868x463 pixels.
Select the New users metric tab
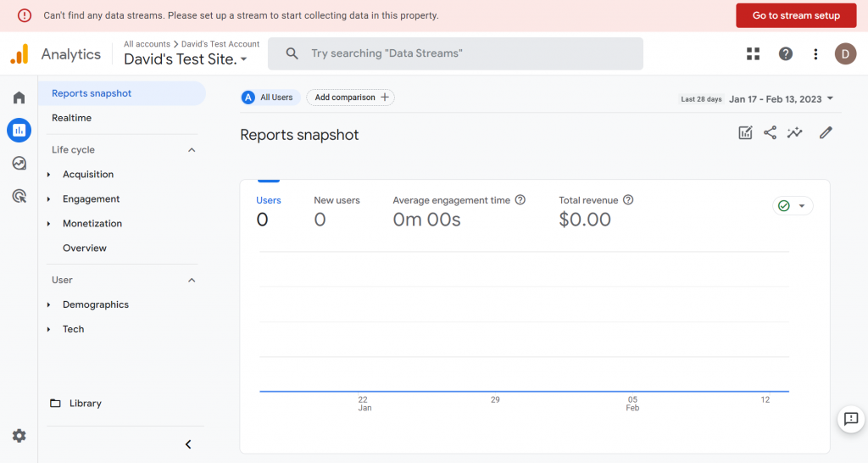337,210
